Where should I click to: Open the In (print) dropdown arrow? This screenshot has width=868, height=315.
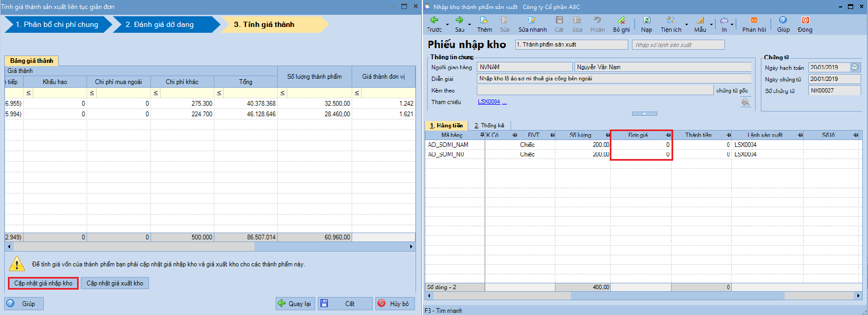pos(732,24)
